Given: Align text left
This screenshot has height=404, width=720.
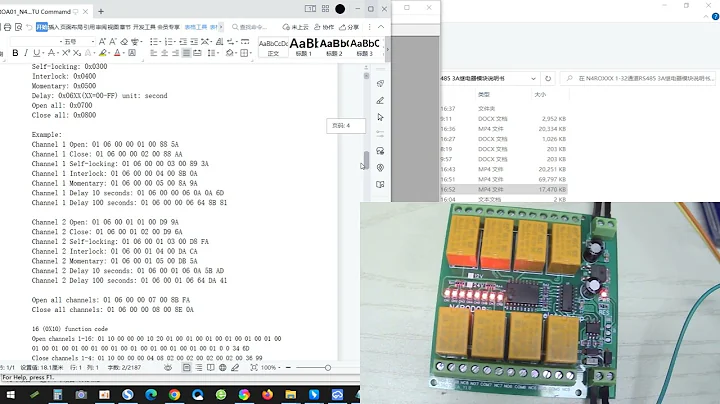Looking at the screenshot, I should 153,53.
